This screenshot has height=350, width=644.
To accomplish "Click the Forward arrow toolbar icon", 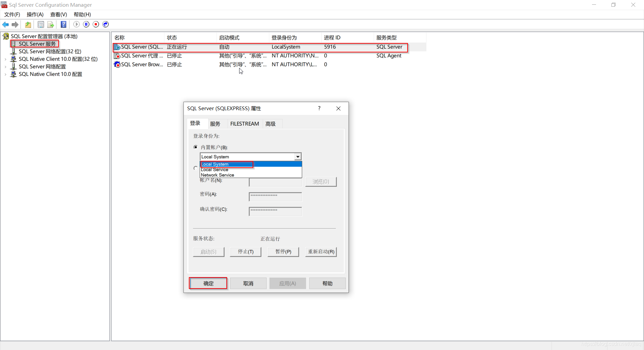I will click(15, 25).
